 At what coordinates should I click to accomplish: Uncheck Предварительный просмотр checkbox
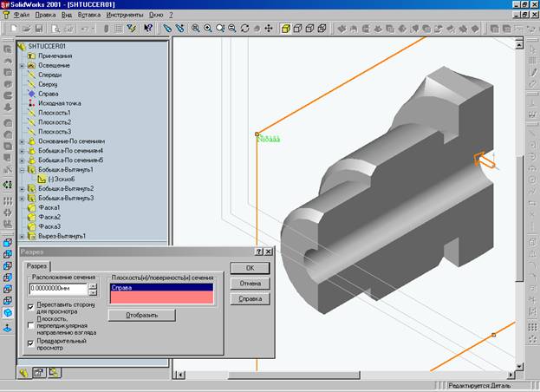tap(32, 343)
